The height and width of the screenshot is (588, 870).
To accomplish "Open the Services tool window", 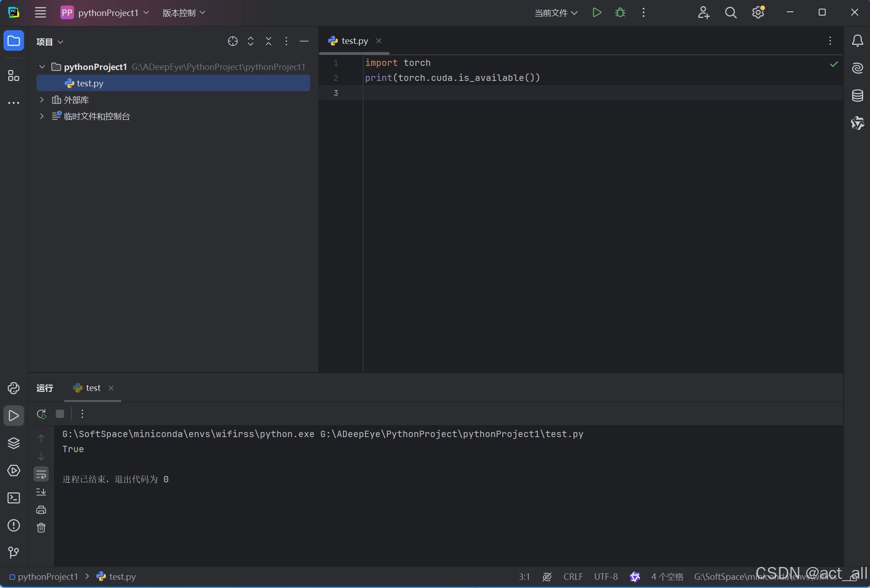I will (13, 470).
